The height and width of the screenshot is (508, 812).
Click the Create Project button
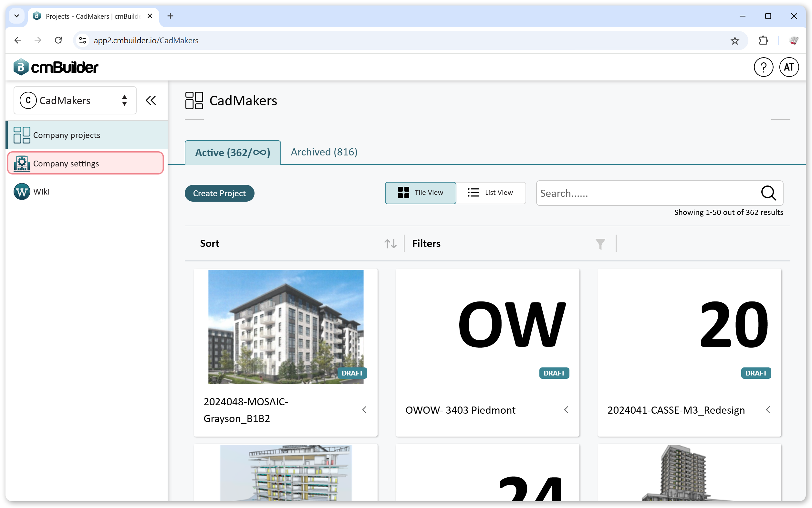(x=219, y=193)
